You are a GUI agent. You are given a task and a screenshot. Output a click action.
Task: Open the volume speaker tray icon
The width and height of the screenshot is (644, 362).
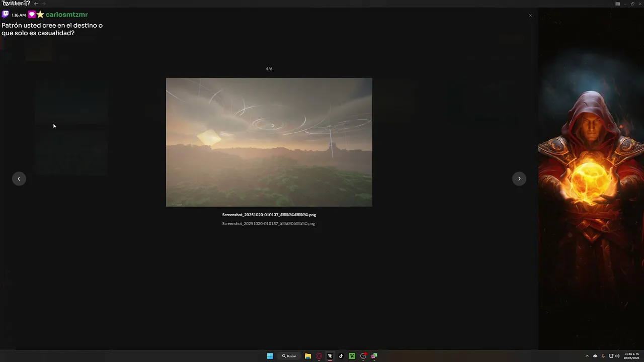pos(617,356)
